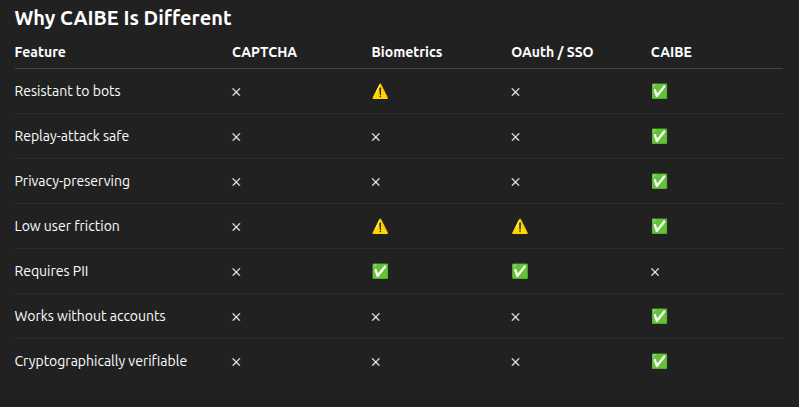Image resolution: width=799 pixels, height=407 pixels.
Task: Click the 'Cryptographically verifiable' feature label
Action: 100,361
